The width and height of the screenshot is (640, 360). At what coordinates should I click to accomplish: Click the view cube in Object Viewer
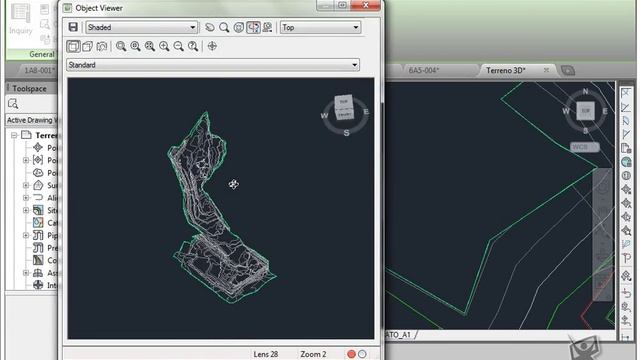pyautogui.click(x=344, y=108)
